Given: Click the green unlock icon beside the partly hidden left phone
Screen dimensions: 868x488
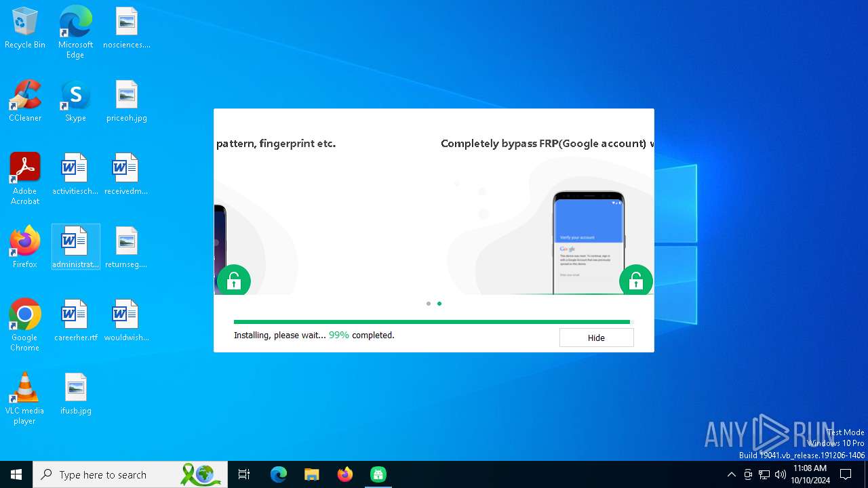Looking at the screenshot, I should 234,281.
